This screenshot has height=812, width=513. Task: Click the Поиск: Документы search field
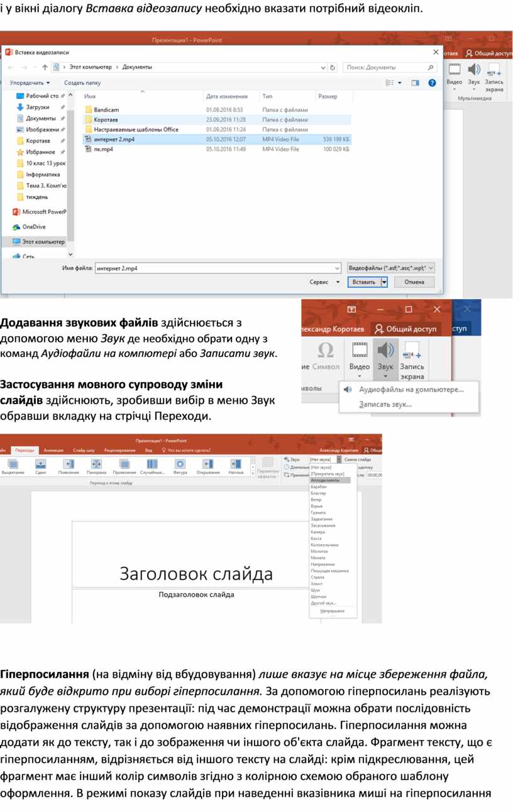click(390, 67)
